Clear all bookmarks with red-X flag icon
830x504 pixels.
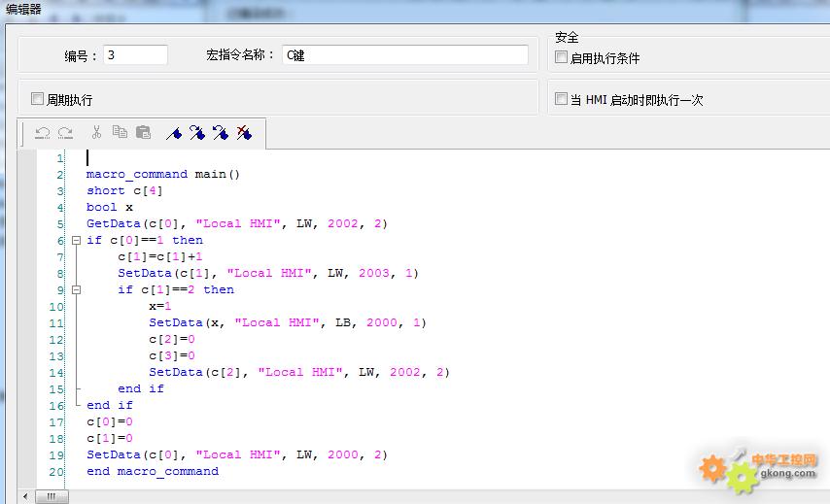243,133
